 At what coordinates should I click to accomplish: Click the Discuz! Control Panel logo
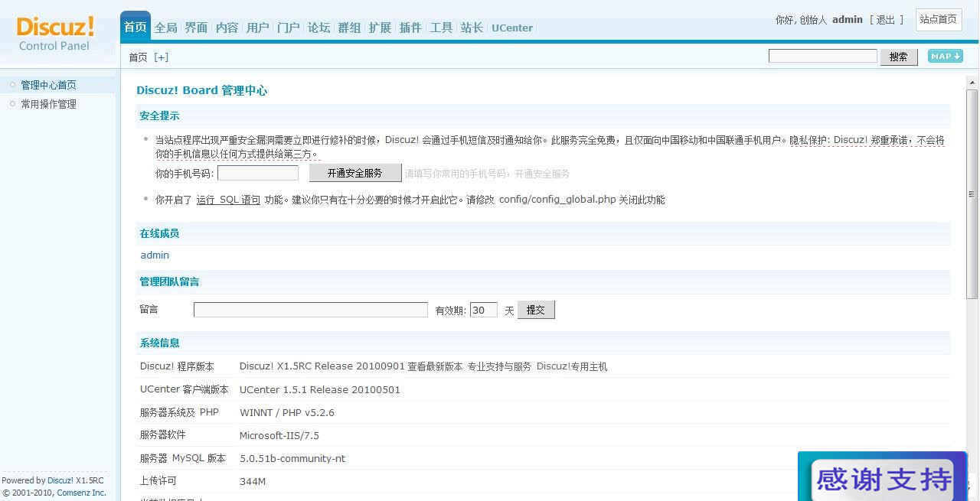pos(56,34)
